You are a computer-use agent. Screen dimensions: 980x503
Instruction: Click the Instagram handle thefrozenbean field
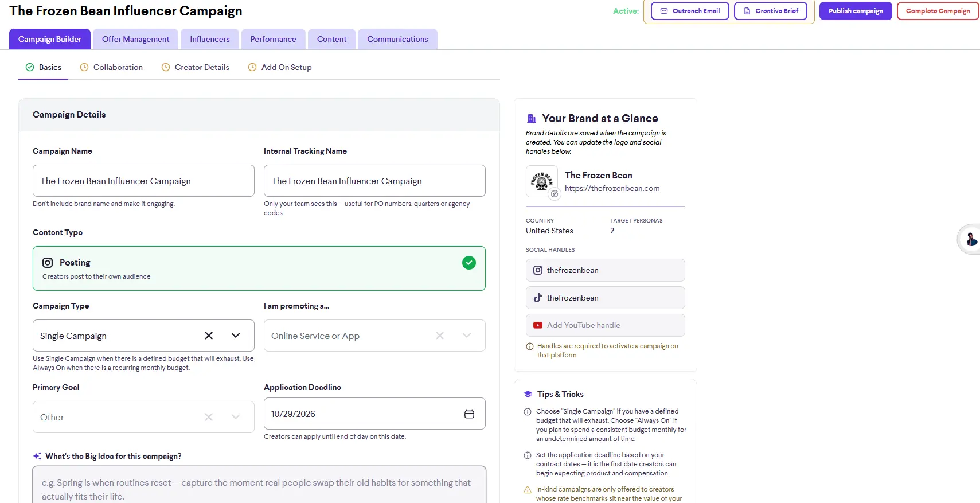tap(606, 270)
